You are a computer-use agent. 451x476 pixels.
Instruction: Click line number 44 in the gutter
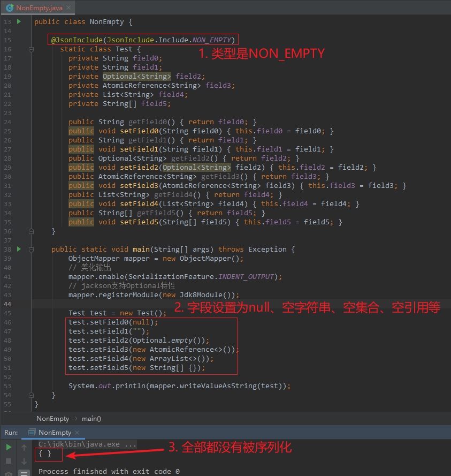pyautogui.click(x=7, y=304)
